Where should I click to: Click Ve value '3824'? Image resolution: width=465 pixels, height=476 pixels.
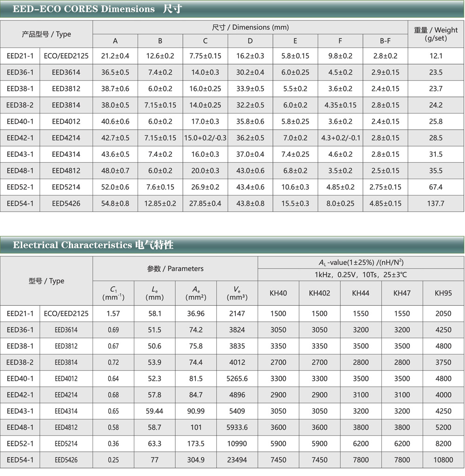pos(237,330)
